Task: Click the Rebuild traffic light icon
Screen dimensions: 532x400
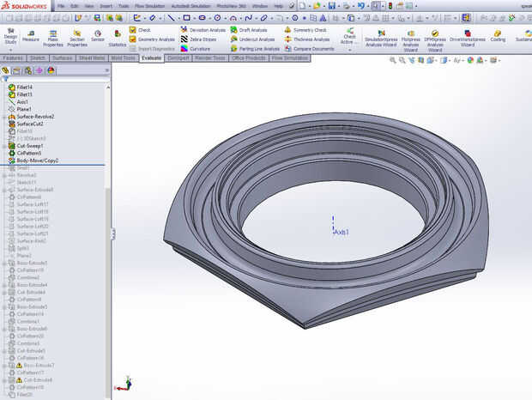Action: [390, 6]
